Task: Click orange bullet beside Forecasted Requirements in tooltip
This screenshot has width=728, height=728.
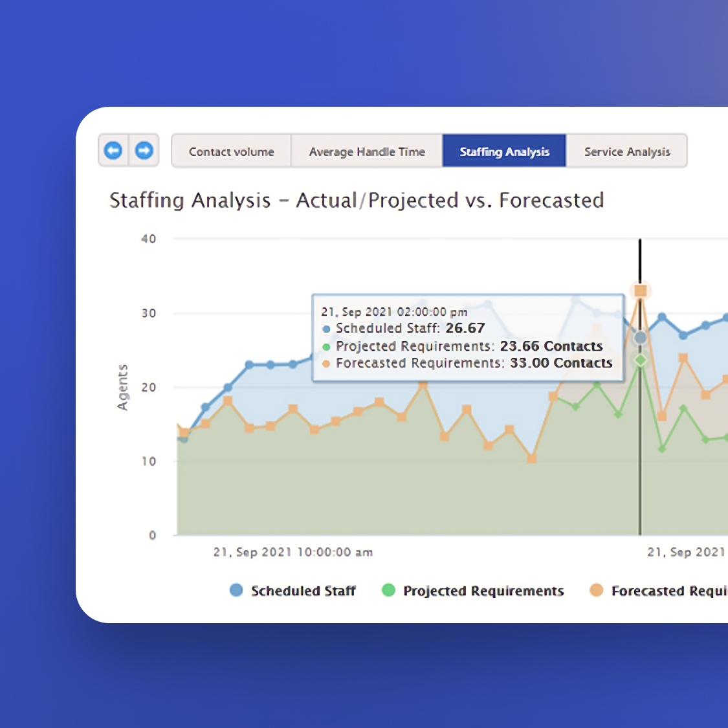Action: (x=325, y=363)
